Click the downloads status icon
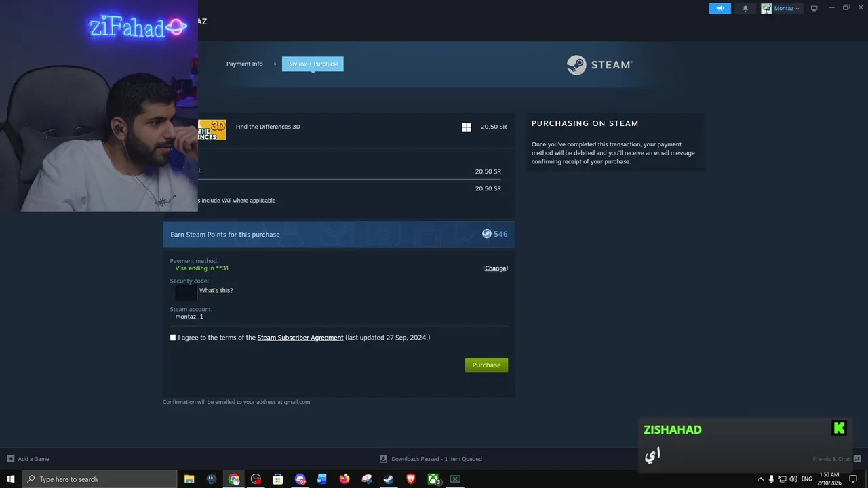Image resolution: width=868 pixels, height=488 pixels. [383, 459]
